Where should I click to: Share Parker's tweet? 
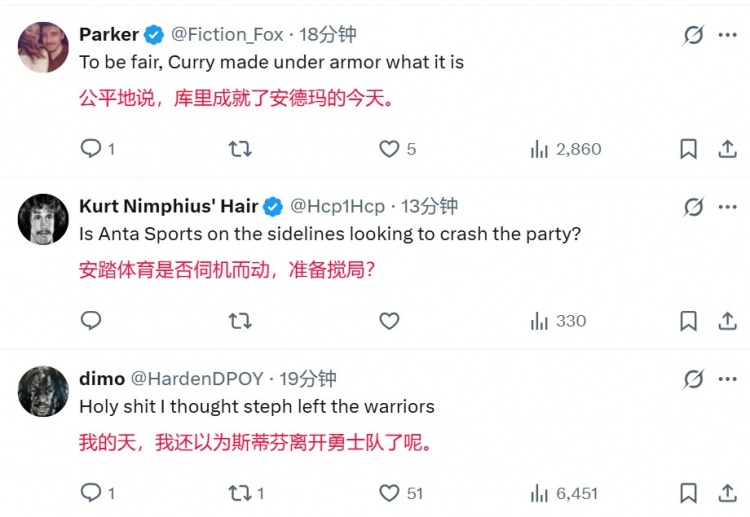(x=727, y=149)
